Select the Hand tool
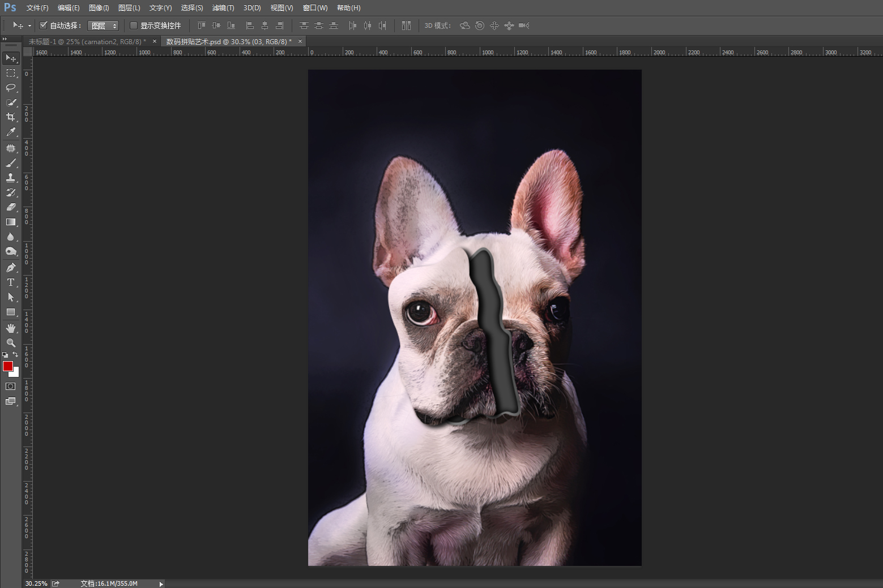Viewport: 883px width, 588px height. pos(10,328)
